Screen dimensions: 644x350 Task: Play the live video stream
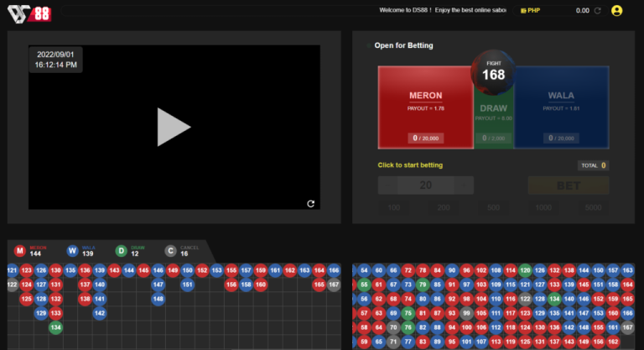(x=174, y=127)
